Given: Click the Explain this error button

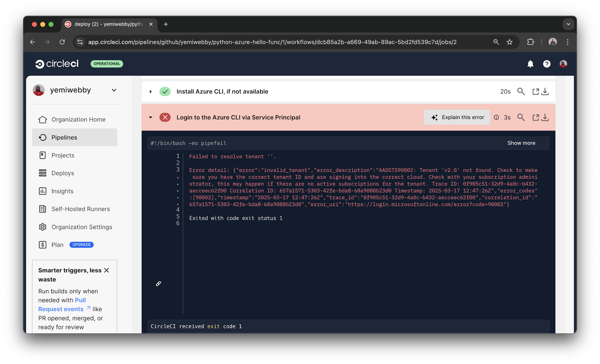Looking at the screenshot, I should (457, 117).
